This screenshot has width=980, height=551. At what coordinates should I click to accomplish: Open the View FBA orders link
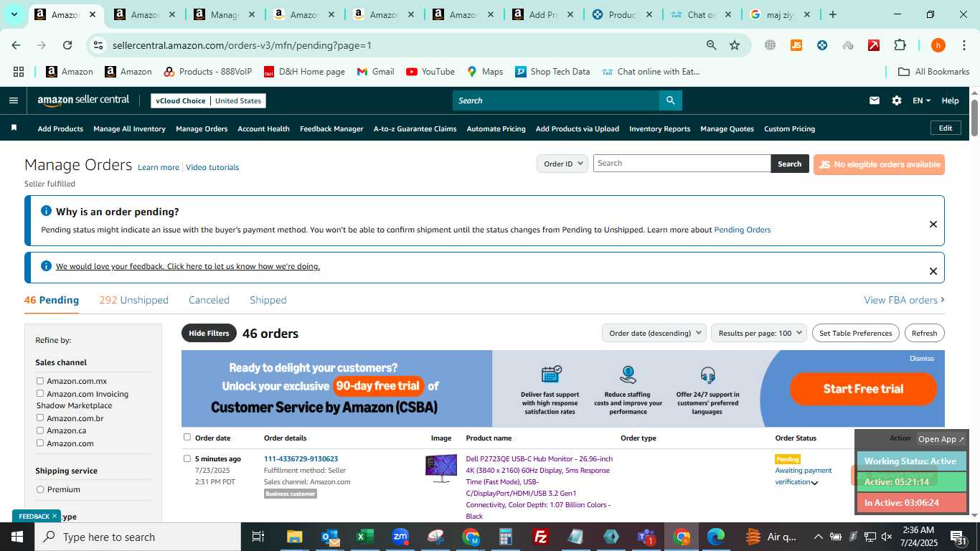pyautogui.click(x=904, y=300)
